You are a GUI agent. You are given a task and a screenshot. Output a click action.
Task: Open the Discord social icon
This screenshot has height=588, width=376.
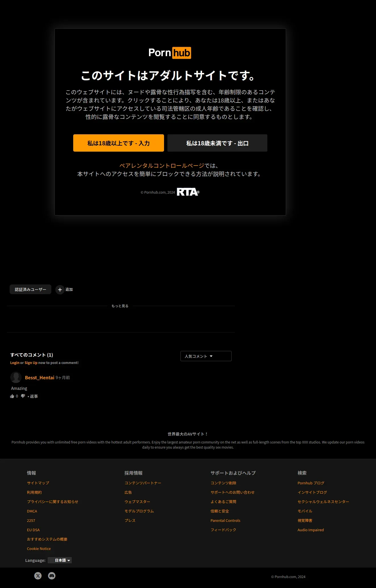point(52,576)
